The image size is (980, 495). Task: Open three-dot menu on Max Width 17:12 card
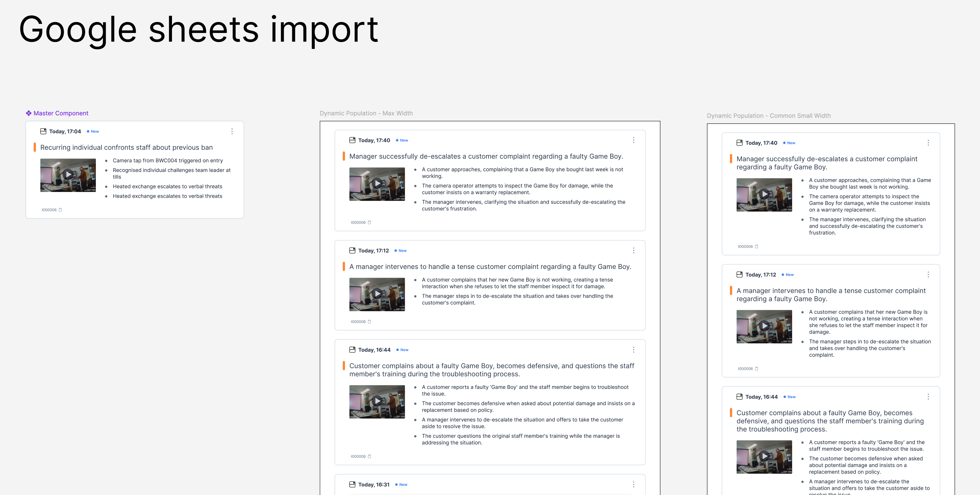[633, 250]
